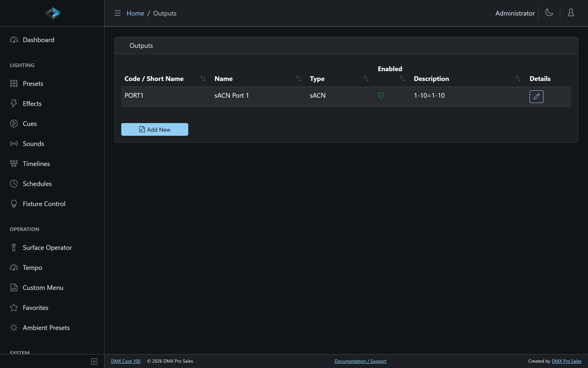Collapse sidebar with bottom arrow icon
588x368 pixels.
pyautogui.click(x=95, y=361)
